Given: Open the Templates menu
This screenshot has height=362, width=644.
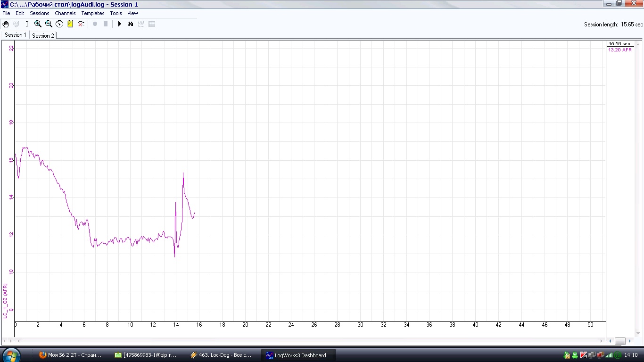Looking at the screenshot, I should click(93, 13).
